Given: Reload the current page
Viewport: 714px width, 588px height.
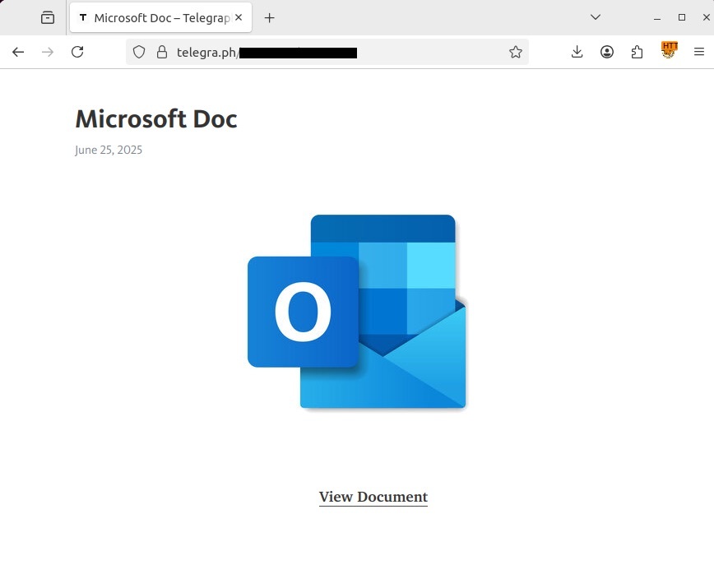Looking at the screenshot, I should 77,52.
